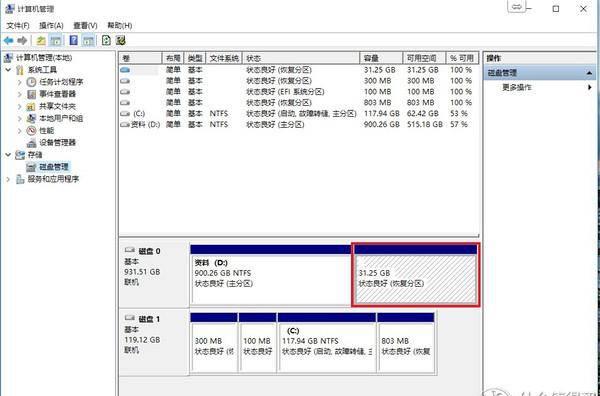Sort by the 卷 column header
Image resolution: width=600 pixels, height=396 pixels.
click(x=140, y=58)
